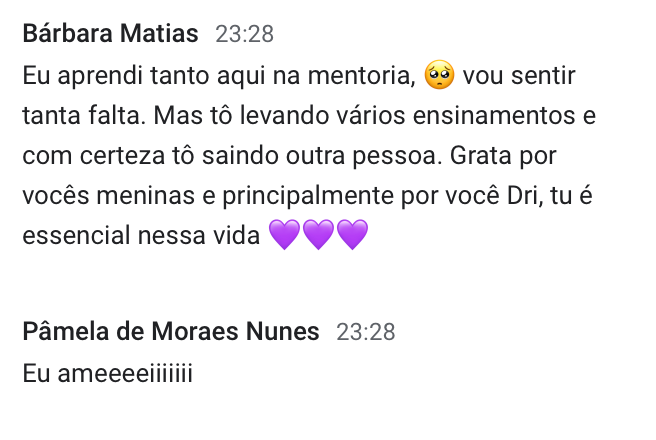The image size is (656, 440).
Task: Click the 23:28 timestamp beside Pâmela's name
Action: point(366,332)
